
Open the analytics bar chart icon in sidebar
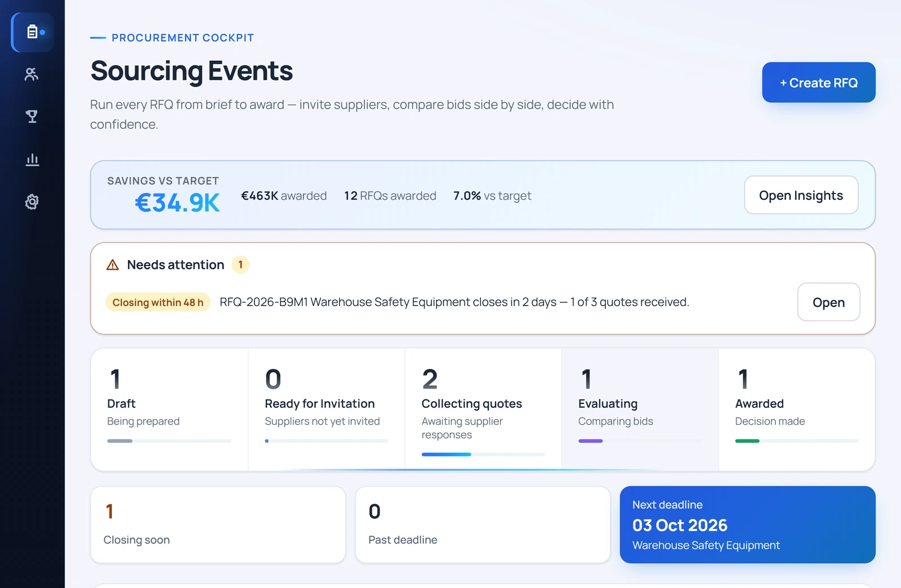(32, 159)
